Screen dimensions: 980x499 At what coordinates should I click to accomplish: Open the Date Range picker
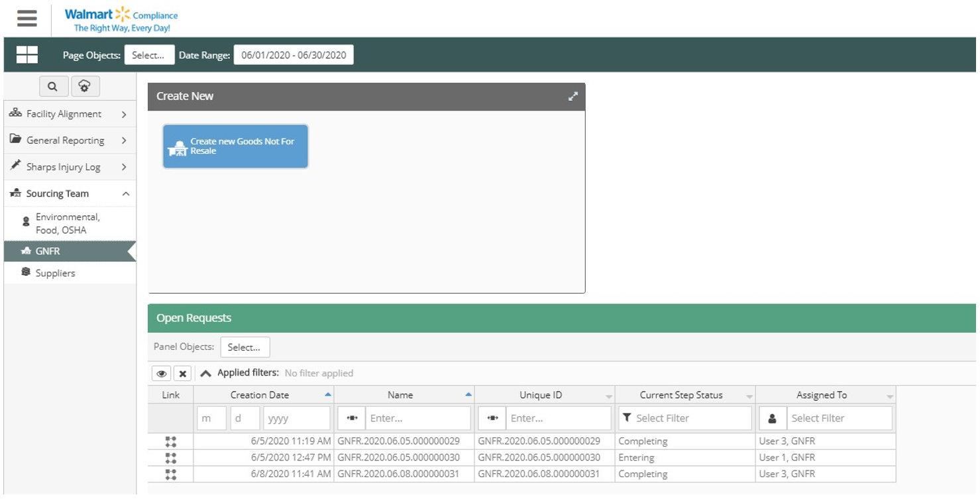(x=294, y=55)
